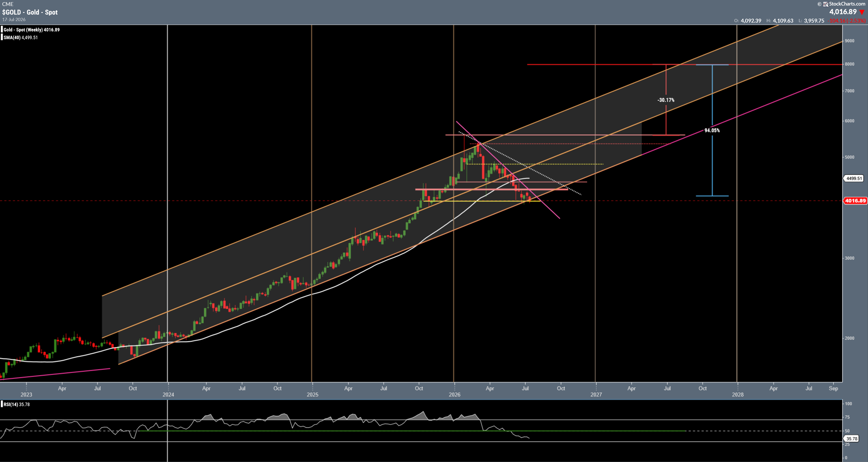Click the "2028" year label on the time axis
This screenshot has width=868, height=462.
738,395
